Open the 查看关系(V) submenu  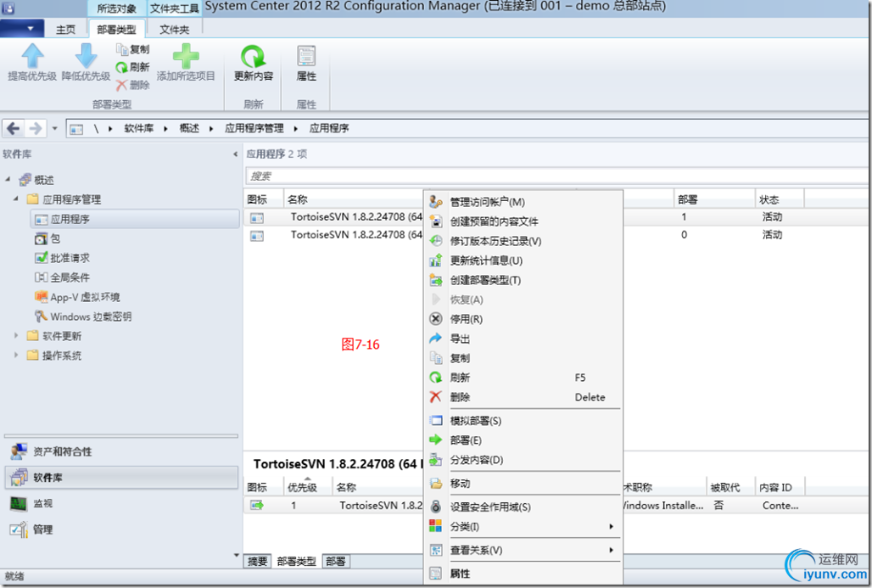(x=522, y=550)
